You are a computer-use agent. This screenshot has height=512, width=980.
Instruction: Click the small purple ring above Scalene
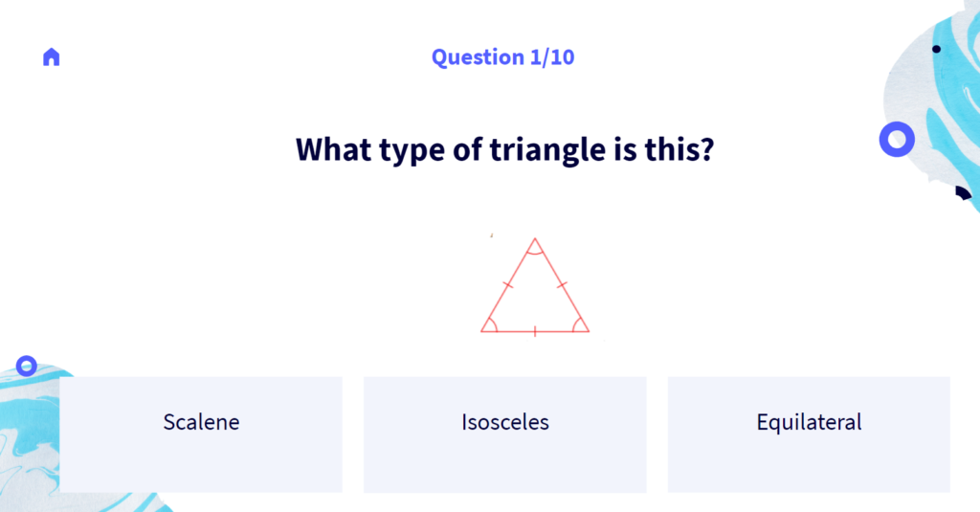pyautogui.click(x=26, y=366)
